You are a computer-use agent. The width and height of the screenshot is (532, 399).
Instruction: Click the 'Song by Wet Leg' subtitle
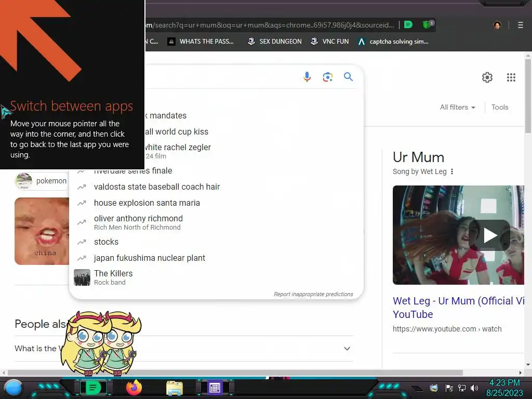pyautogui.click(x=420, y=171)
